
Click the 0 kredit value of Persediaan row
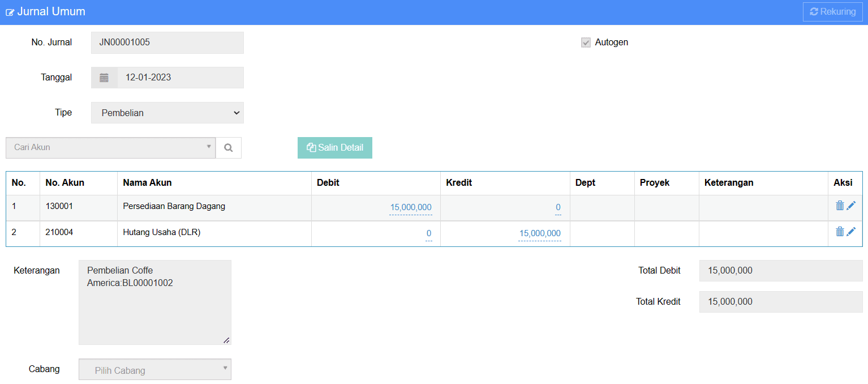pyautogui.click(x=557, y=207)
